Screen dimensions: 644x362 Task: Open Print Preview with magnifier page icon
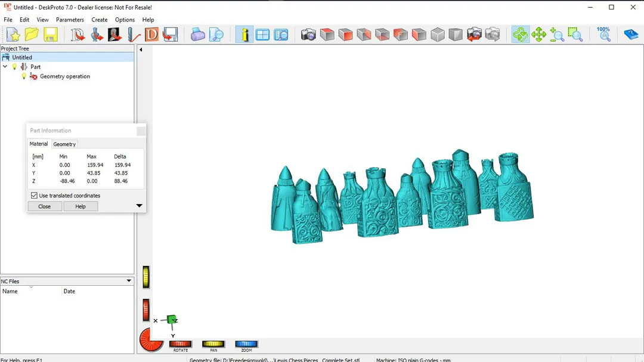(216, 35)
